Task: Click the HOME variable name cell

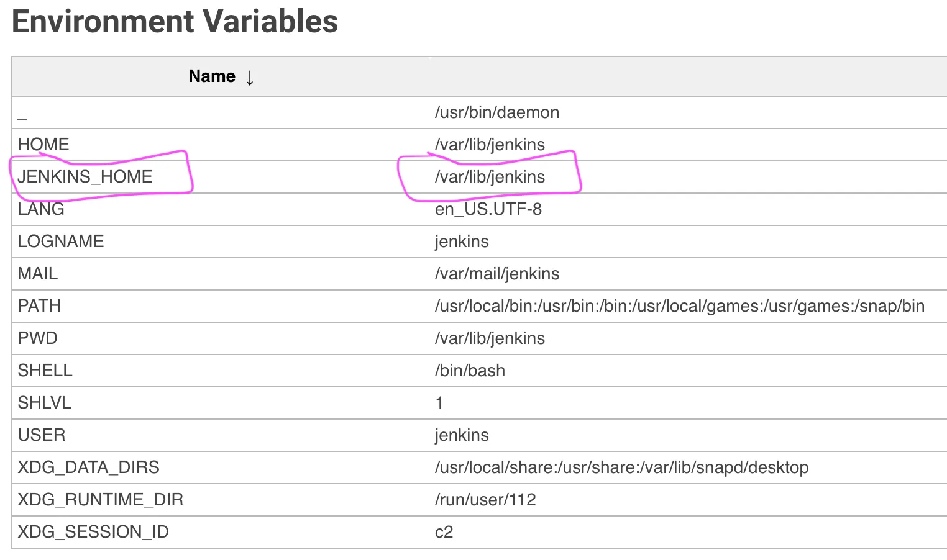Action: pyautogui.click(x=43, y=145)
